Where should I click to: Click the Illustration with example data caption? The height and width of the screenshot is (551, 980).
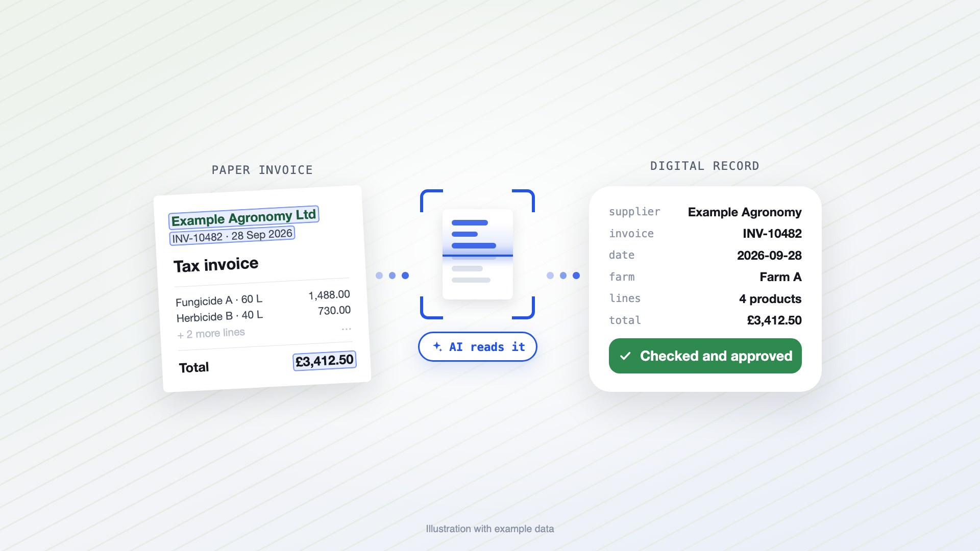490,529
